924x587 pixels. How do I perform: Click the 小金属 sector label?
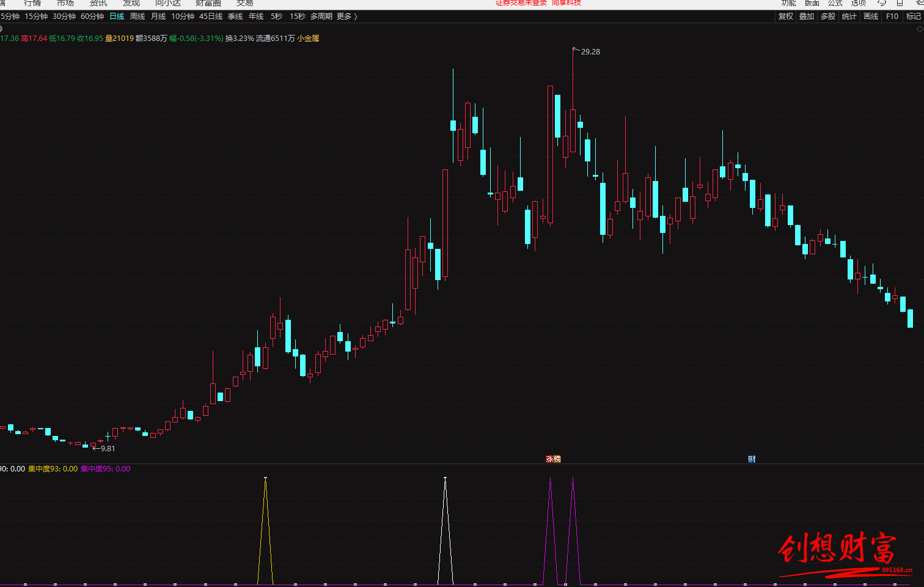point(308,39)
